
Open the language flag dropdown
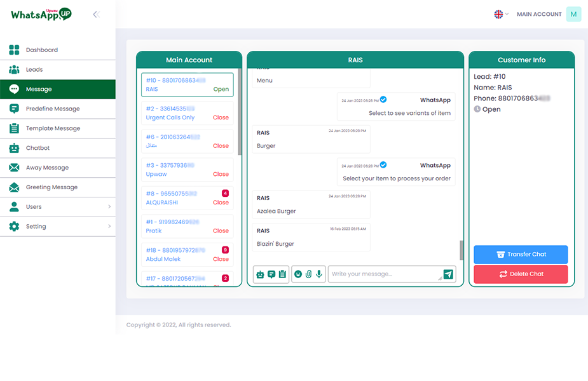(x=501, y=14)
